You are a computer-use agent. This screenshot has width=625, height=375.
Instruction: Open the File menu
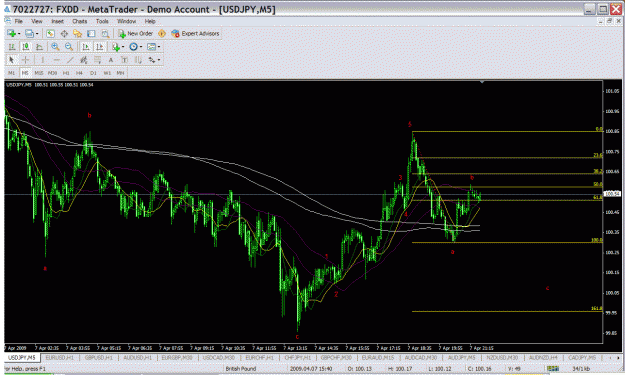pos(18,21)
